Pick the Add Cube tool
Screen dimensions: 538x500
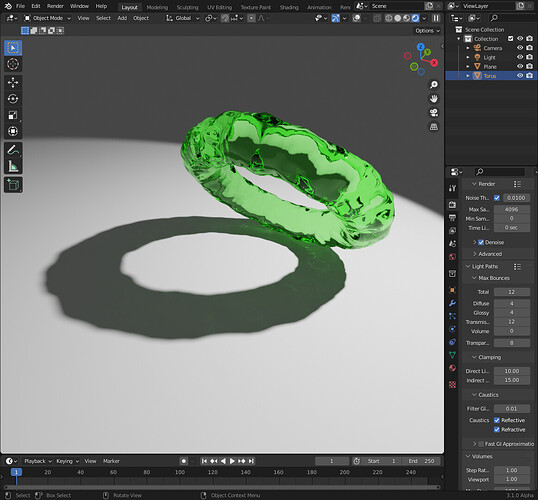pos(13,185)
